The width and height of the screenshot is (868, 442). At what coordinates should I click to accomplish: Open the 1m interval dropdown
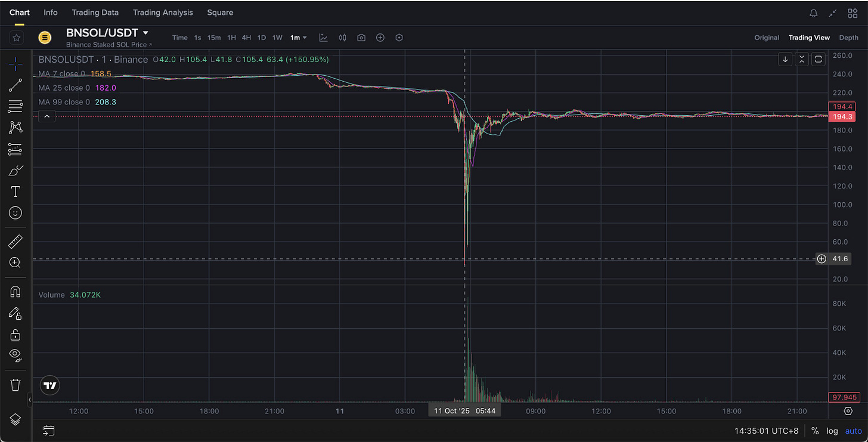299,38
